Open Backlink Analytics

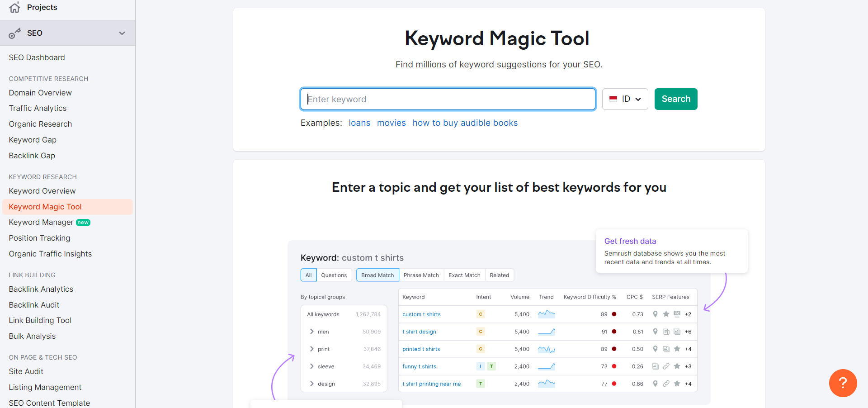41,289
